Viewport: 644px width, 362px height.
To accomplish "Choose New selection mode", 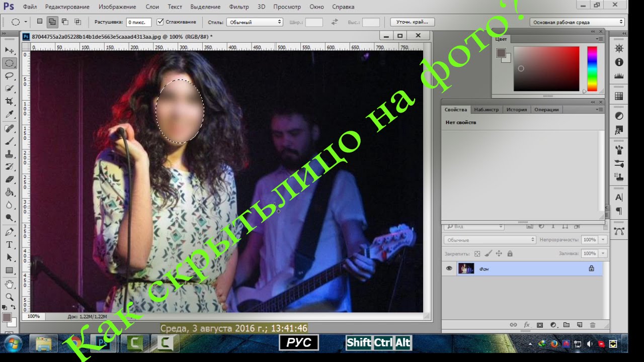I will coord(40,22).
